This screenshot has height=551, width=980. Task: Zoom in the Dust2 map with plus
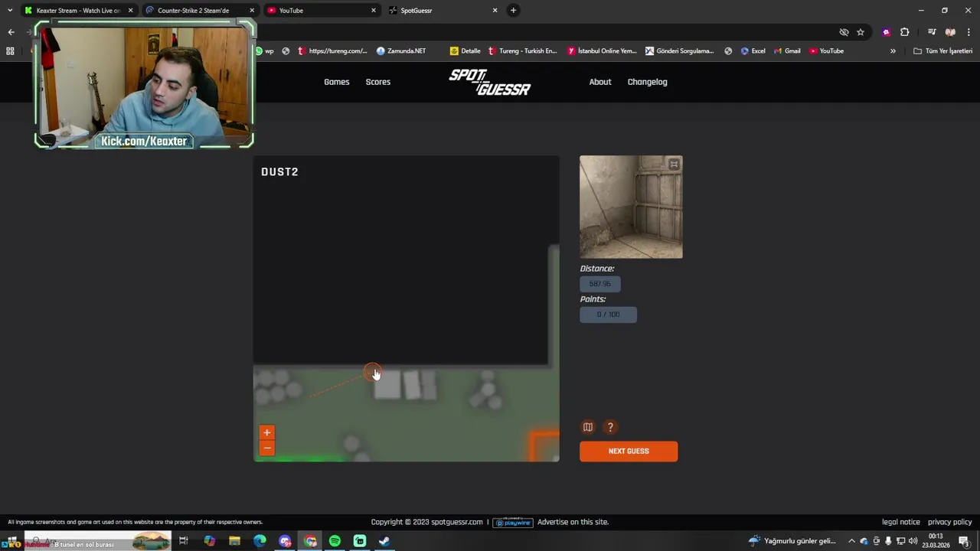click(266, 432)
